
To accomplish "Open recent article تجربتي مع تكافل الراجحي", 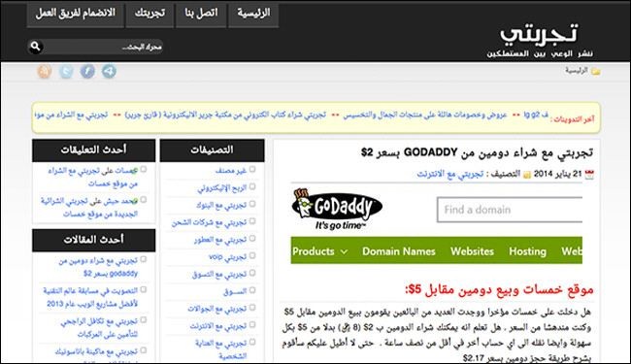I will coord(99,328).
